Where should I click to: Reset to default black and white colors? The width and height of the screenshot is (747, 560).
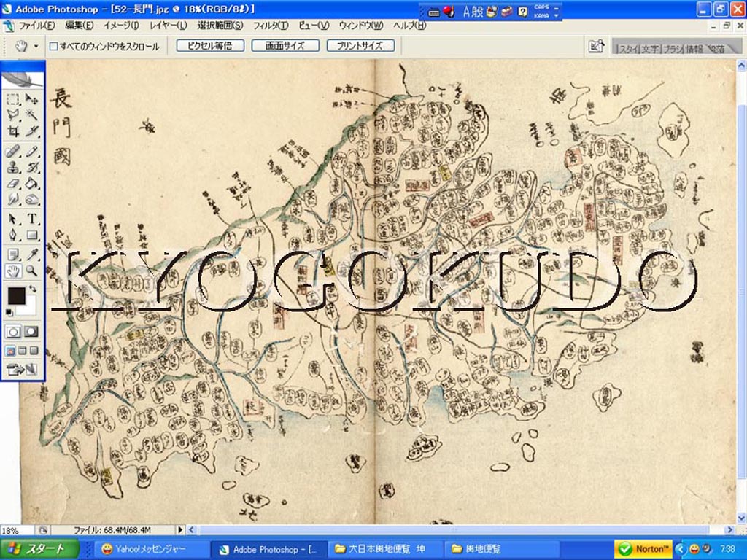[9, 312]
